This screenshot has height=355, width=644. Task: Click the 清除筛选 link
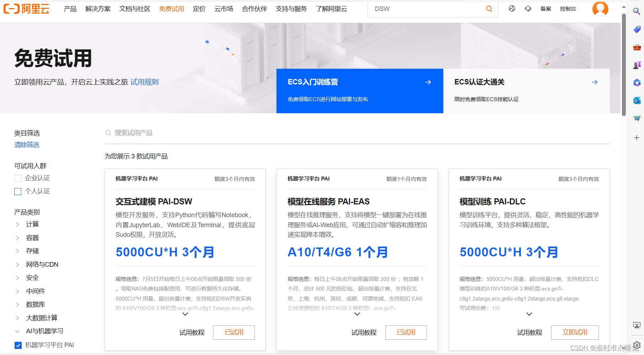pyautogui.click(x=27, y=145)
